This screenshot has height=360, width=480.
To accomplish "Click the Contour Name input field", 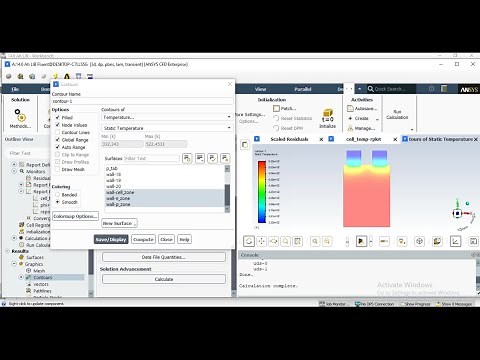I will 142,101.
